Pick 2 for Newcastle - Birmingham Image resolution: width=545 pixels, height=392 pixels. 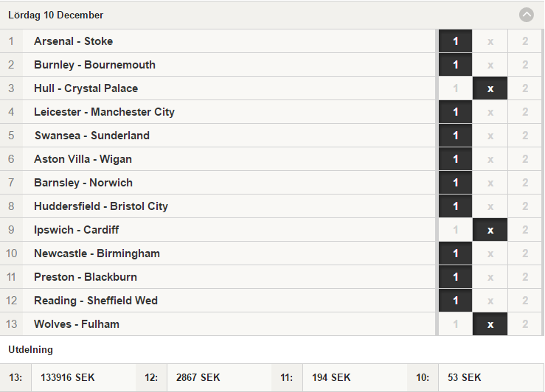(525, 253)
